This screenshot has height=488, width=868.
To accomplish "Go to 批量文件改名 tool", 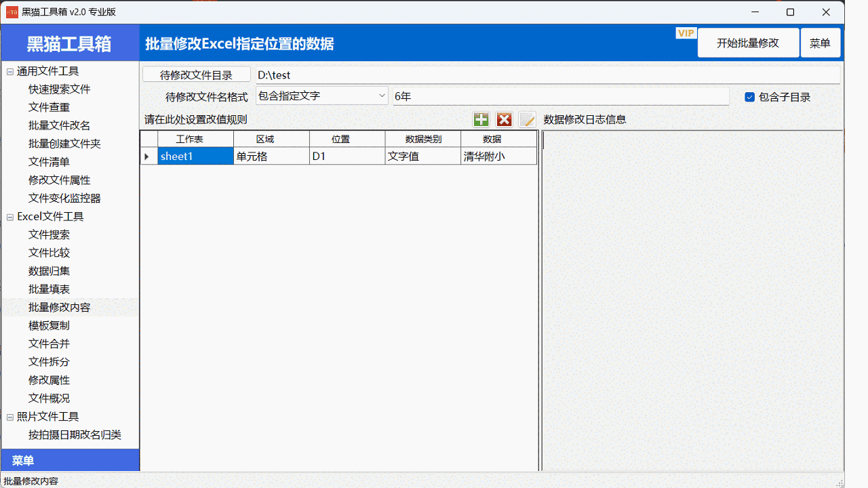I will 60,125.
